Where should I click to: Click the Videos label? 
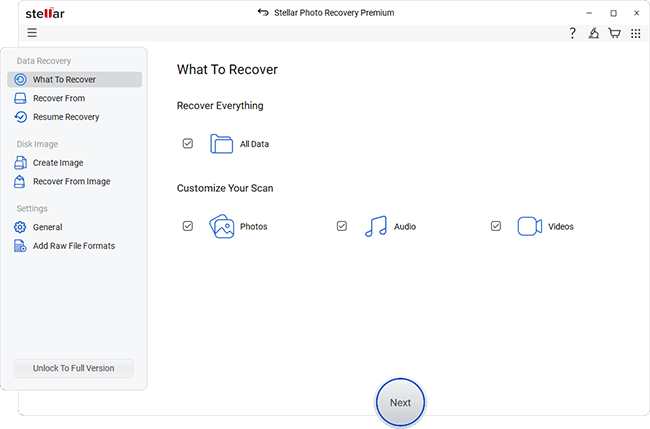560,227
